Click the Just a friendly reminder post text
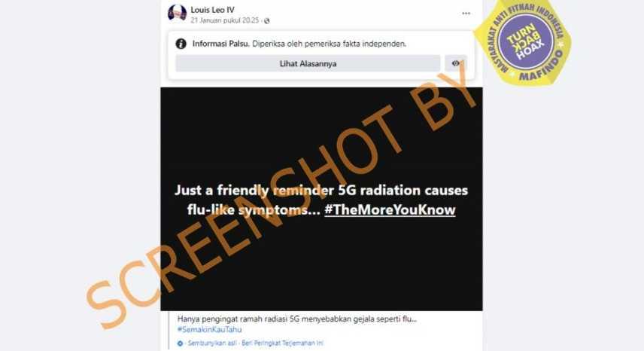644x351 pixels. [x=321, y=200]
